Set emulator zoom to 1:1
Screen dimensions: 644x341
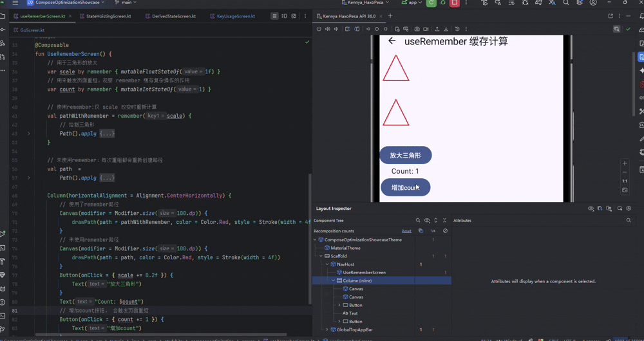point(625,181)
